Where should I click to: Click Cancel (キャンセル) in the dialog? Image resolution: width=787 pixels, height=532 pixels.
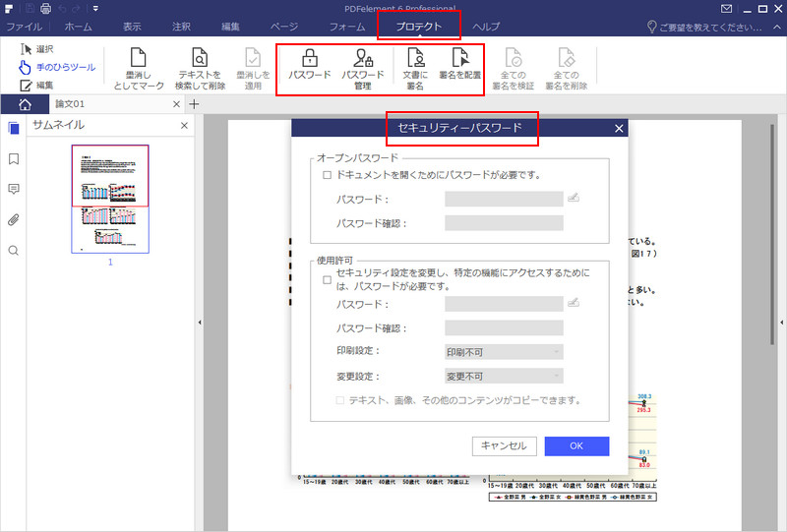[x=504, y=445]
